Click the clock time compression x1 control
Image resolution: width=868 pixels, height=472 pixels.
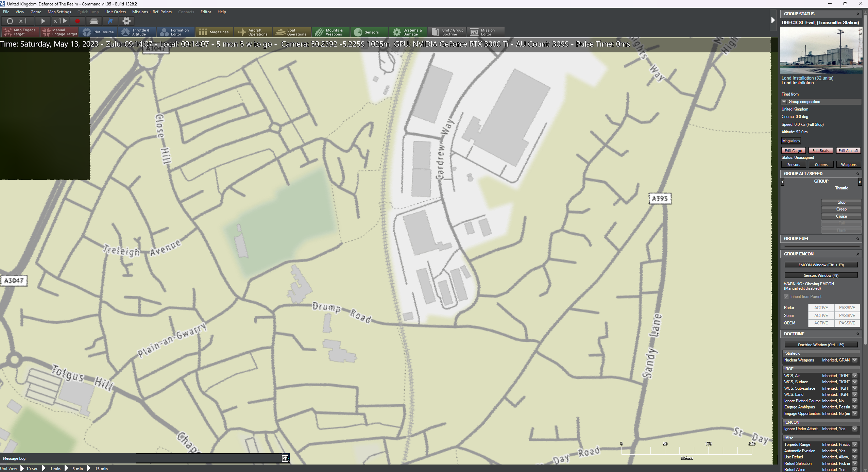[x=17, y=21]
